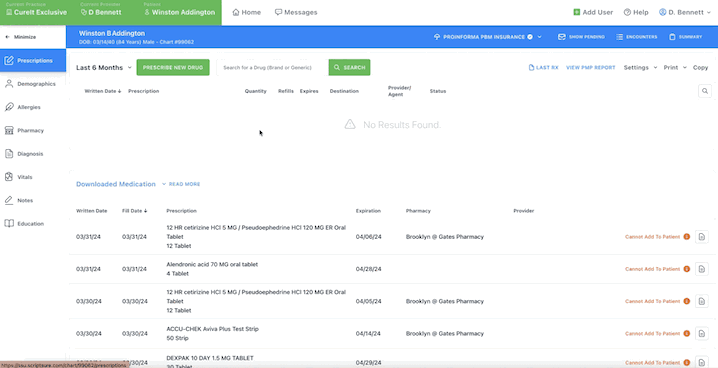718x368 pixels.
Task: Expand the D. Bennett account menu
Action: click(x=685, y=12)
